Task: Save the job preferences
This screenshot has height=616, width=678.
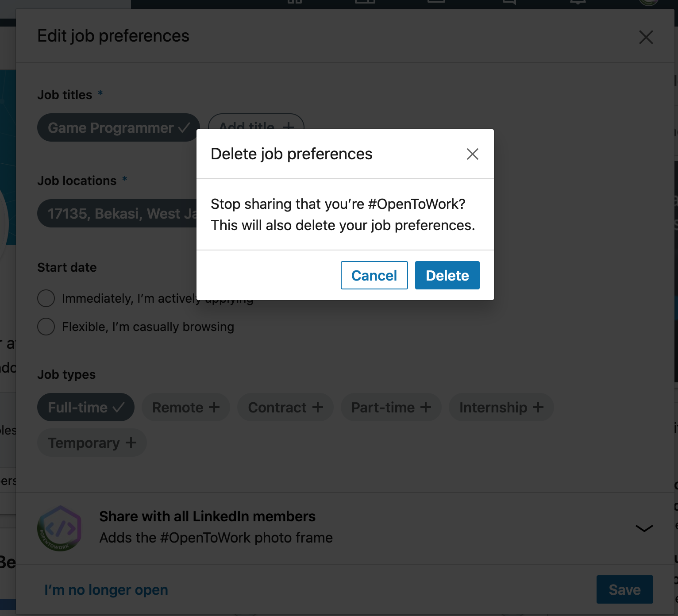Action: coord(624,589)
